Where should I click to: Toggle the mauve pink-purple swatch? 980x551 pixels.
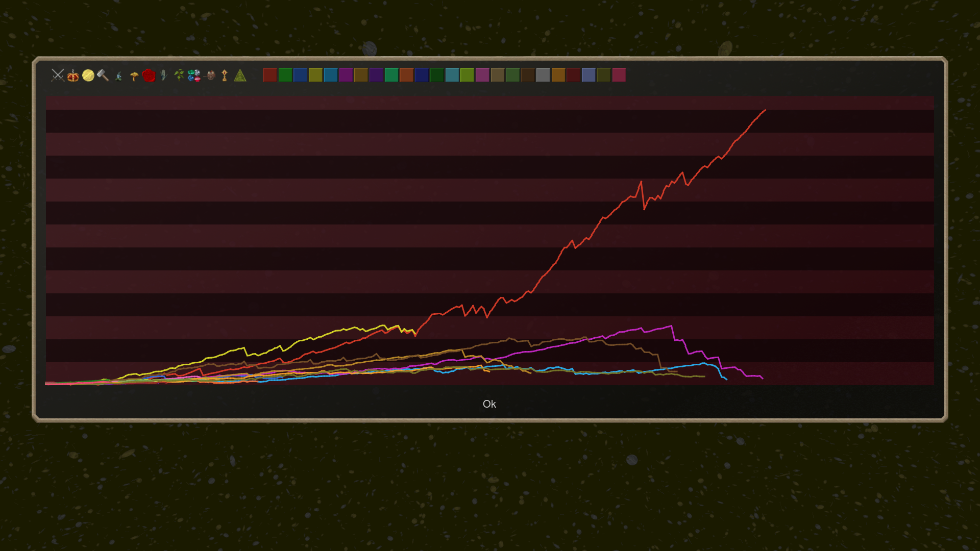(482, 75)
